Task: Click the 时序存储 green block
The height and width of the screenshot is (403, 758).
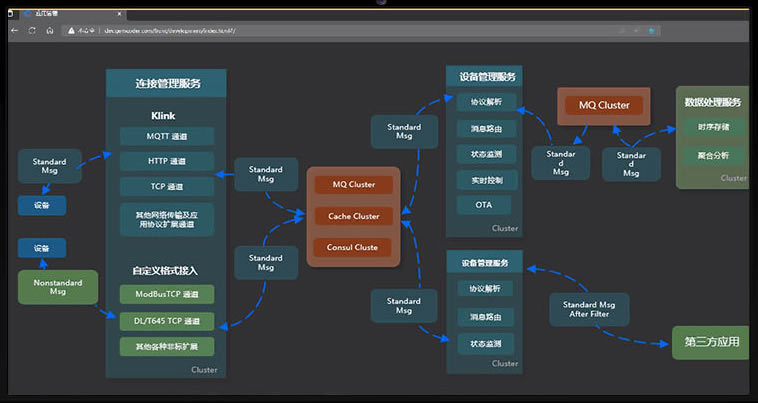Action: [714, 128]
